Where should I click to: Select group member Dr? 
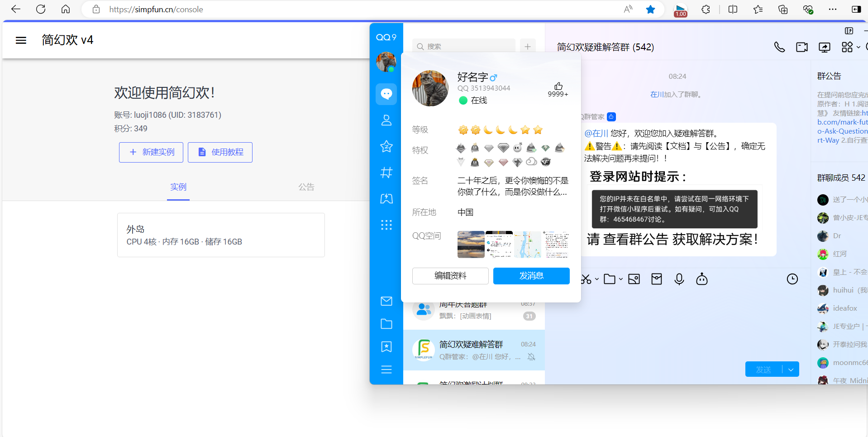837,236
